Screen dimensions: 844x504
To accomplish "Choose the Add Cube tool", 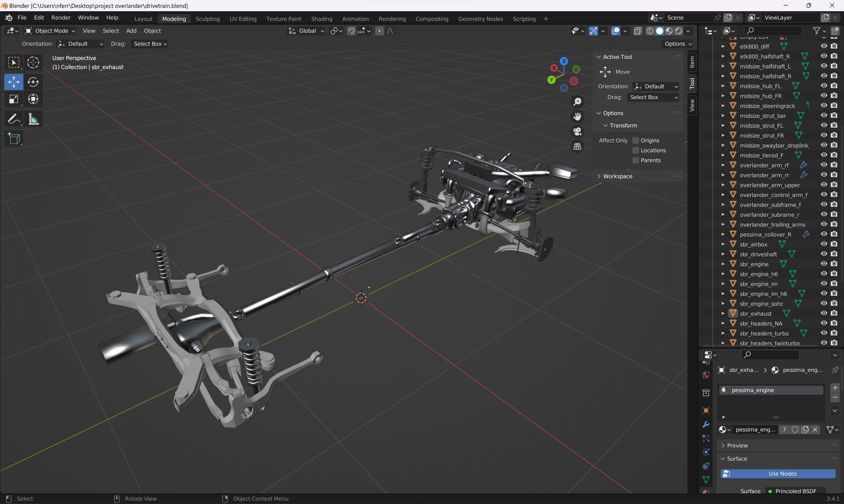I will [14, 138].
